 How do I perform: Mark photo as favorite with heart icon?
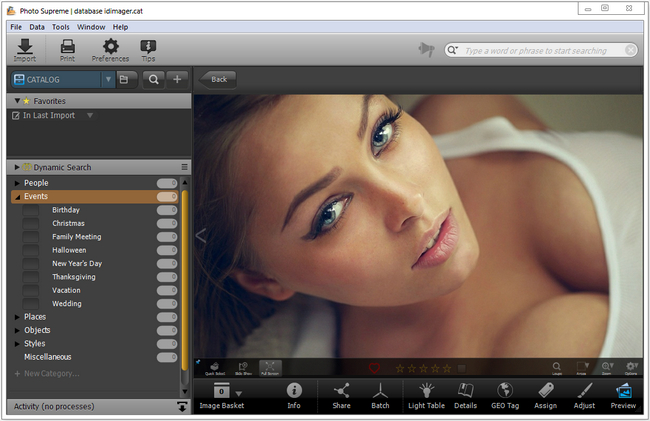374,368
